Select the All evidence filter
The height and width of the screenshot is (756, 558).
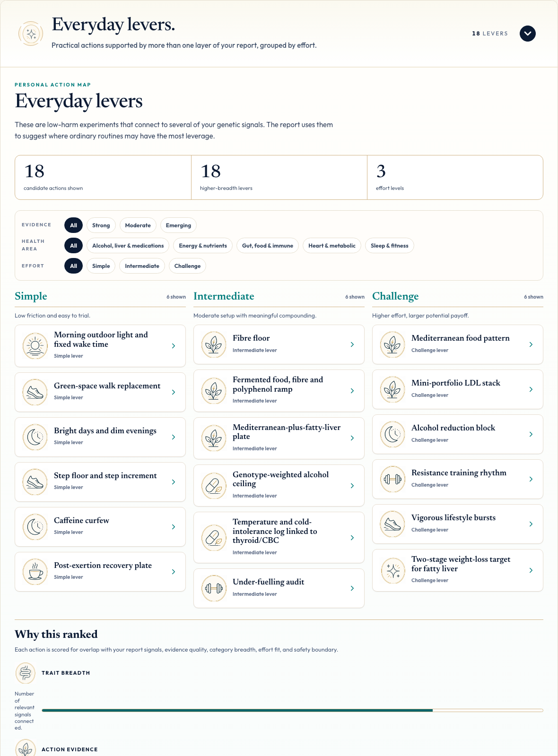tap(73, 225)
